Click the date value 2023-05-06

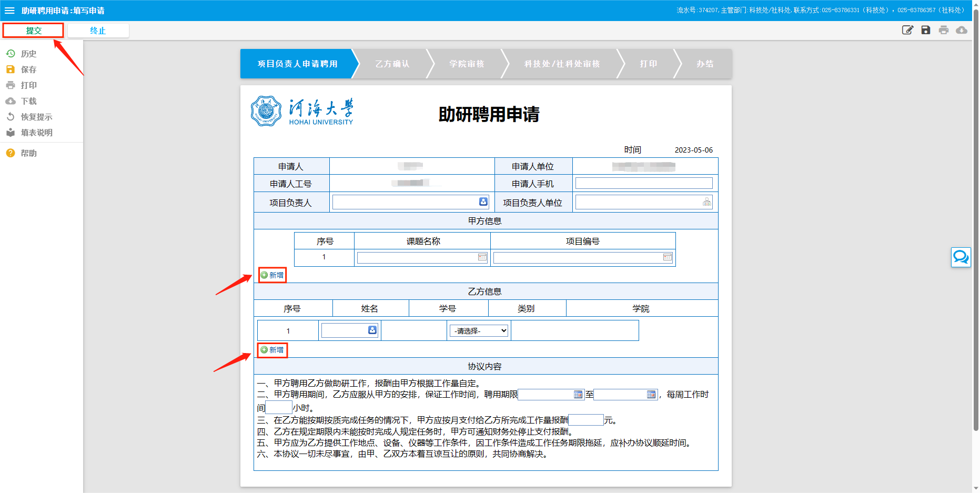click(694, 150)
